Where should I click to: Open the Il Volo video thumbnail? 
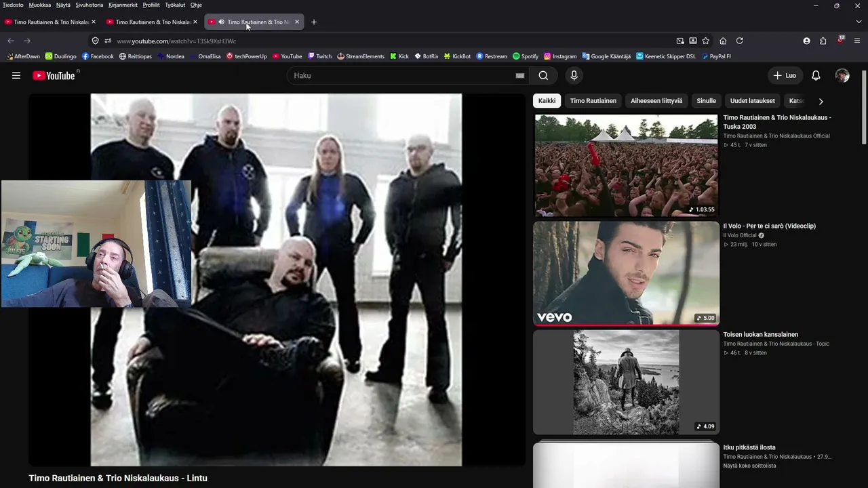click(x=626, y=273)
